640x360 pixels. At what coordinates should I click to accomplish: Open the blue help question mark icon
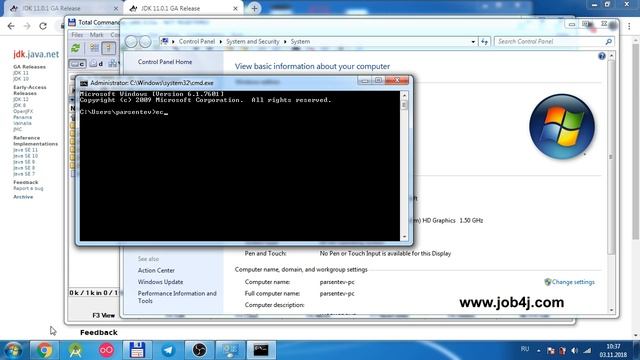click(602, 56)
